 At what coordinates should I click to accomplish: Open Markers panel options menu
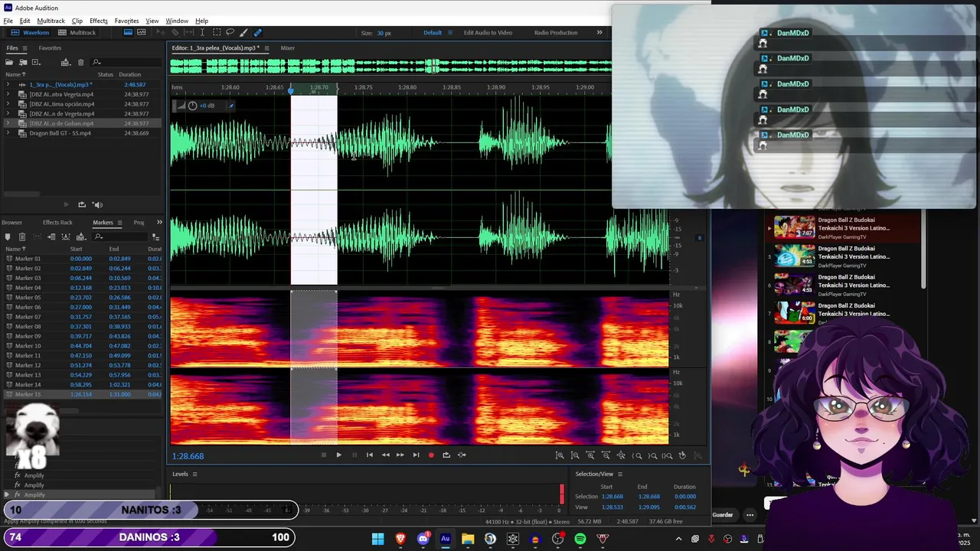click(119, 223)
